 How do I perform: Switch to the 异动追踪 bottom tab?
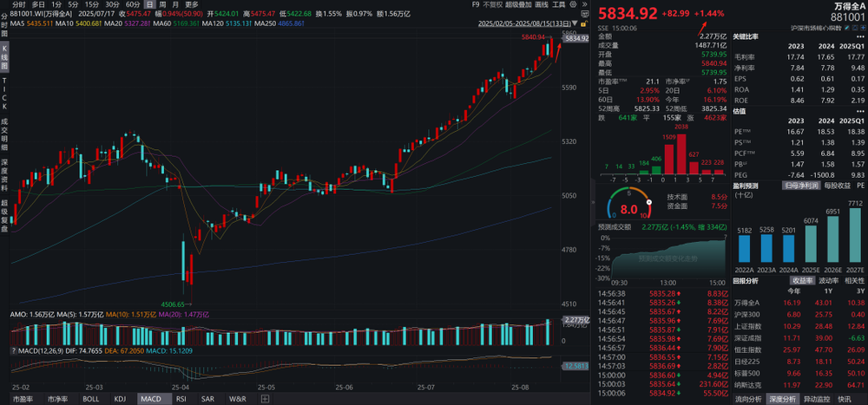tap(815, 399)
